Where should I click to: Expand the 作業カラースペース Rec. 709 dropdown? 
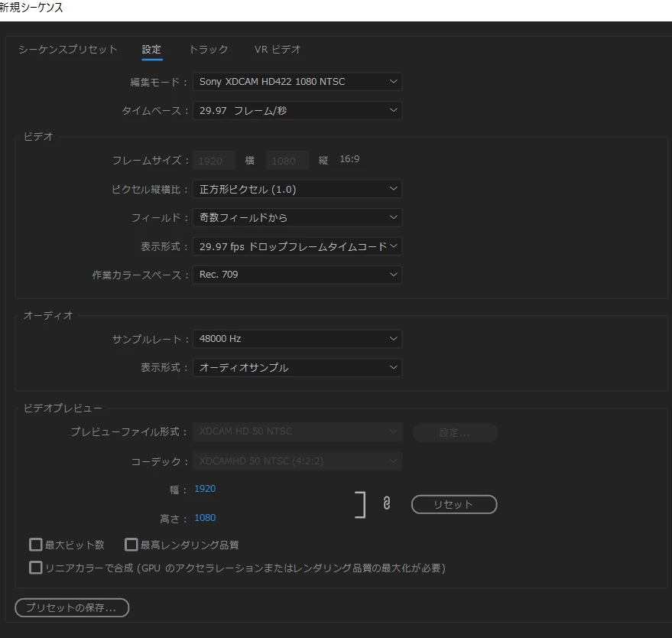point(297,275)
